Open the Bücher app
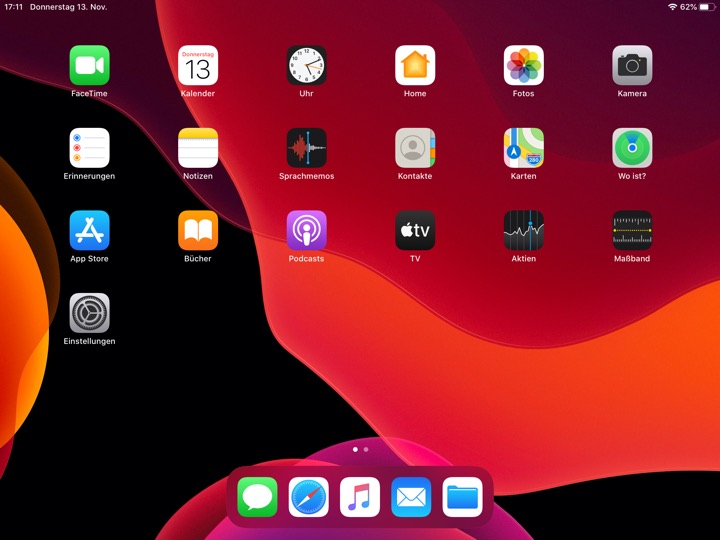This screenshot has height=540, width=720. click(x=198, y=231)
